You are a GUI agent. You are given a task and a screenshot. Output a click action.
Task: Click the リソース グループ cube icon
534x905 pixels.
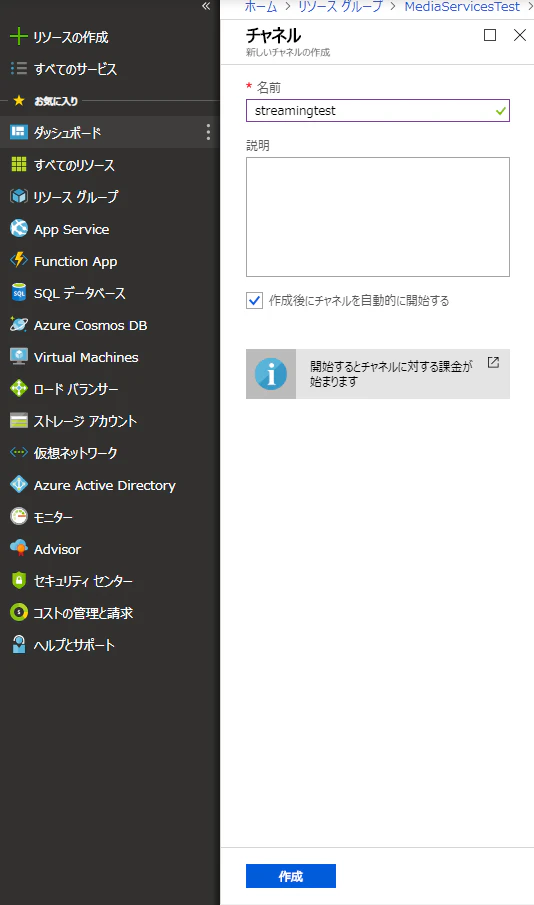(18, 196)
